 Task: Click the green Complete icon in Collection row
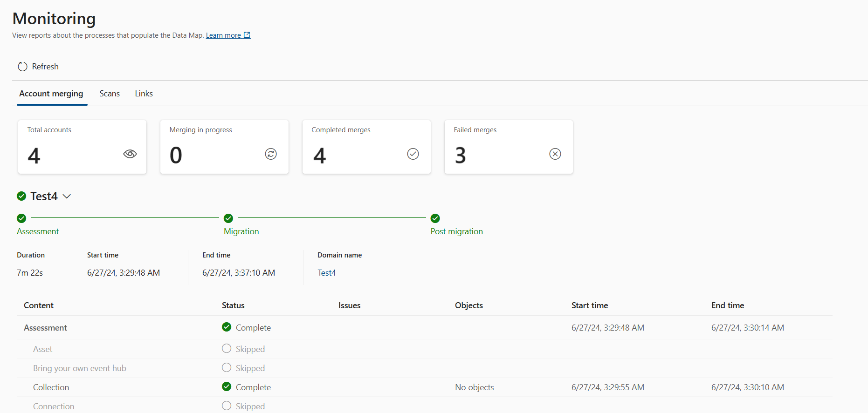point(227,386)
